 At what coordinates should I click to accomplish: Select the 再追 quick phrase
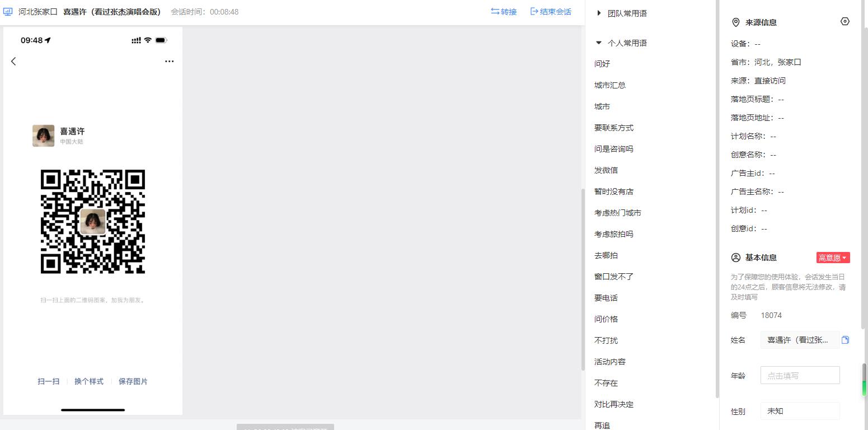[602, 426]
